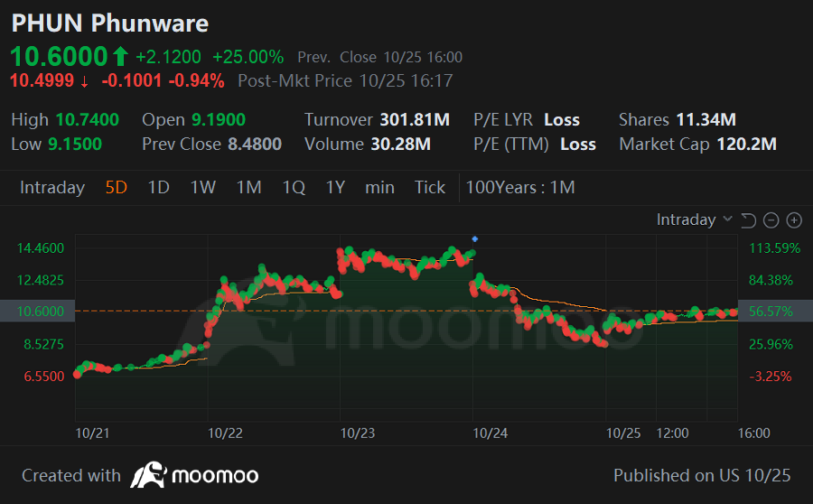The height and width of the screenshot is (504, 813).
Task: Click the 10/23 date axis label
Action: 357,433
